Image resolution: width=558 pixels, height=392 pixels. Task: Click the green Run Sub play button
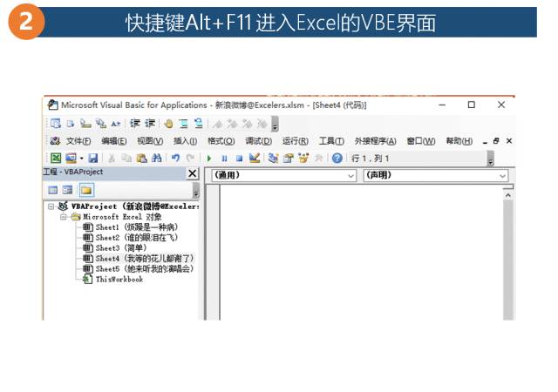click(x=209, y=159)
